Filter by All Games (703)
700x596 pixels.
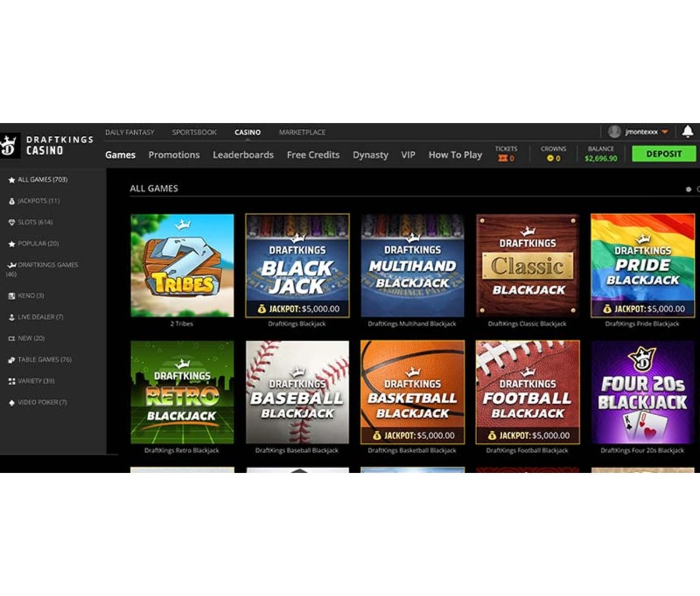42,180
